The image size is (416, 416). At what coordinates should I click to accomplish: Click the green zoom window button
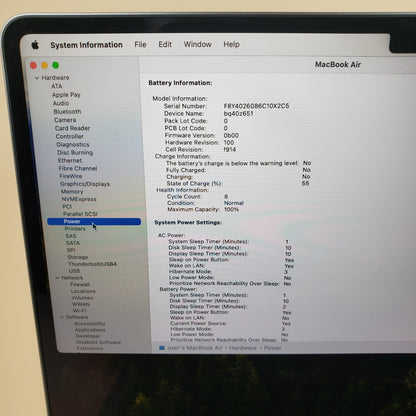(x=56, y=65)
